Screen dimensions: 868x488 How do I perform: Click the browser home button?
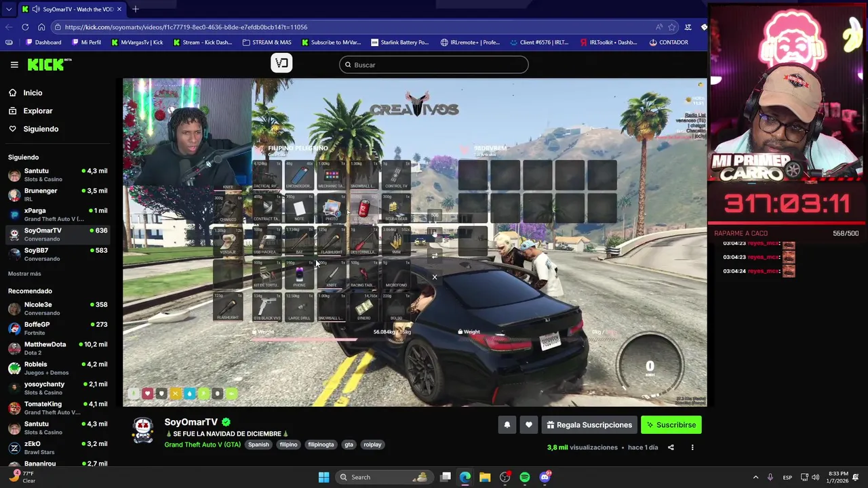click(x=41, y=27)
